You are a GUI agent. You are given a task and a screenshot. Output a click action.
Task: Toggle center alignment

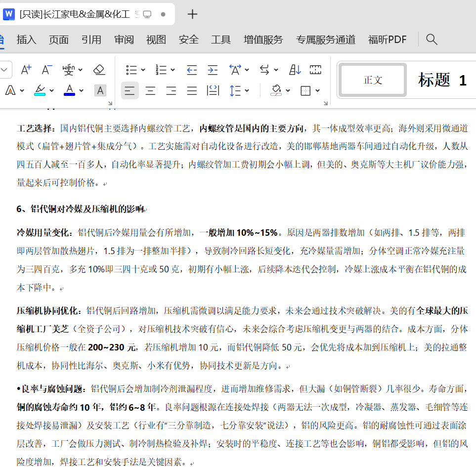[150, 90]
